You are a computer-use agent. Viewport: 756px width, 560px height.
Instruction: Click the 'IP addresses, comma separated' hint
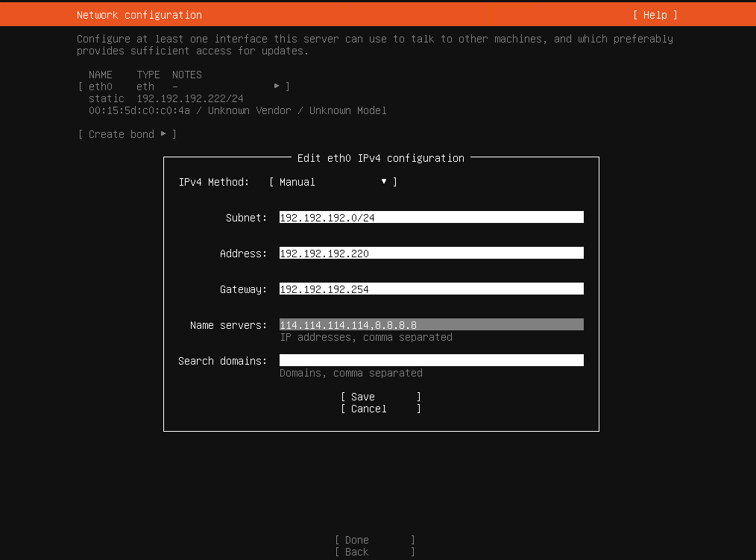(x=365, y=337)
